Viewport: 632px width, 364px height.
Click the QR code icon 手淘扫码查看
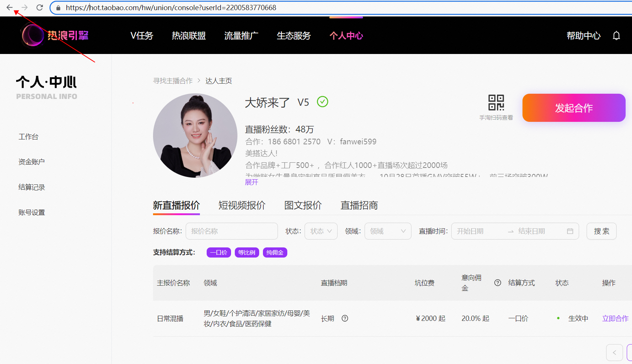pos(496,103)
